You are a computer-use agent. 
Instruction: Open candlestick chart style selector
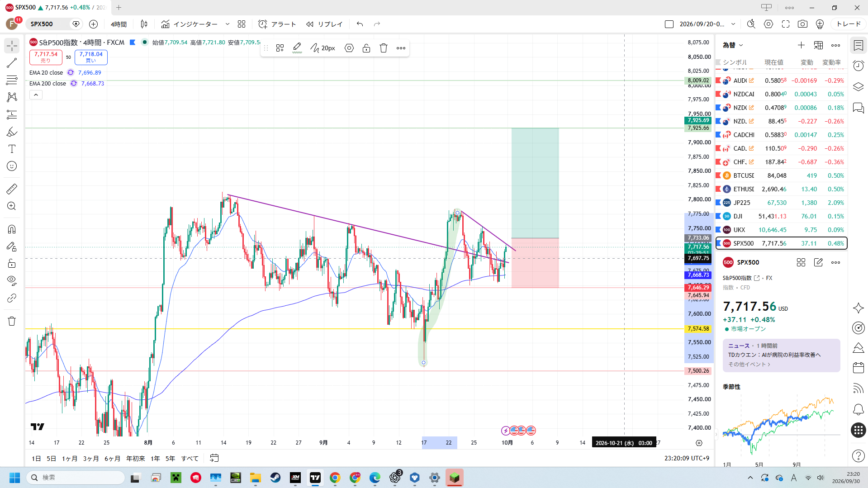(x=144, y=24)
